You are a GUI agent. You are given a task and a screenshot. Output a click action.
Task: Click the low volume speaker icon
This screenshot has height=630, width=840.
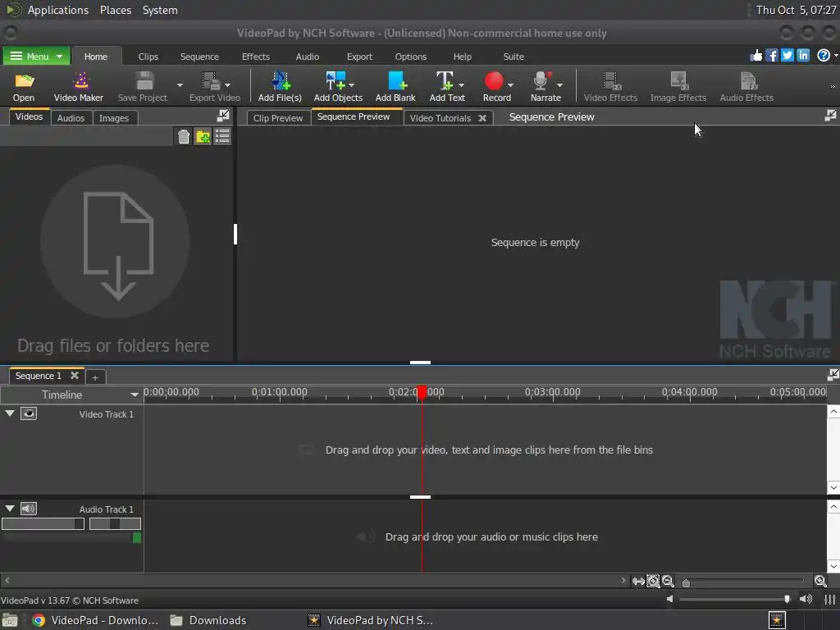[x=669, y=599]
